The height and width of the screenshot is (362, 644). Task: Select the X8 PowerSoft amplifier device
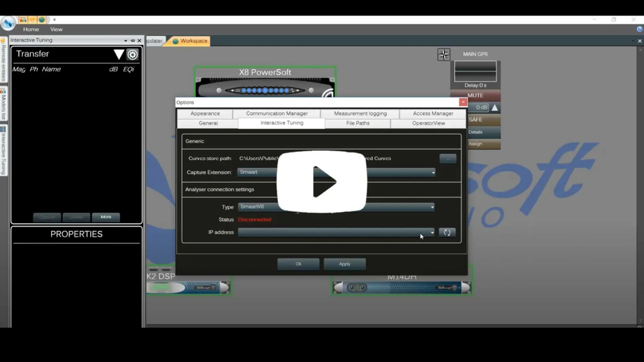[x=265, y=82]
